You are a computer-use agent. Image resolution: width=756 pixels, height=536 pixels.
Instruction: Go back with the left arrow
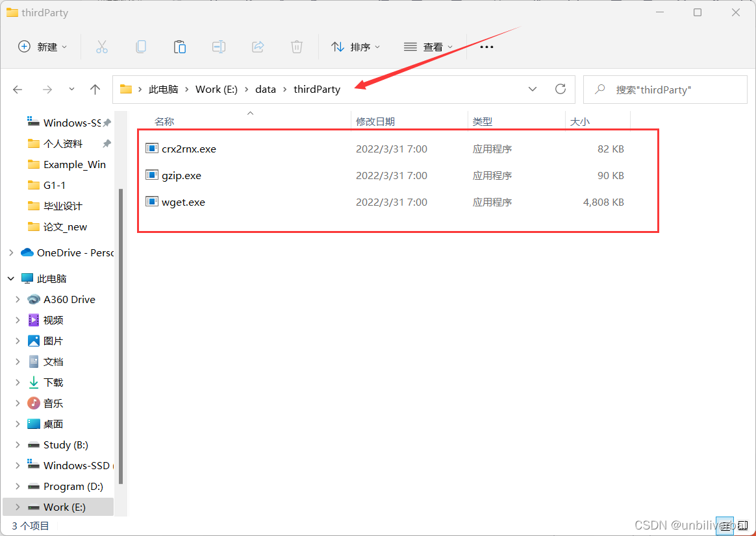pos(18,90)
